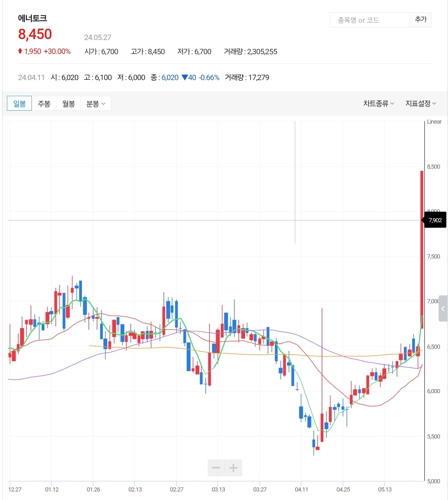
Task: Click the ▼40 -0.66% change text
Action: coord(201,78)
